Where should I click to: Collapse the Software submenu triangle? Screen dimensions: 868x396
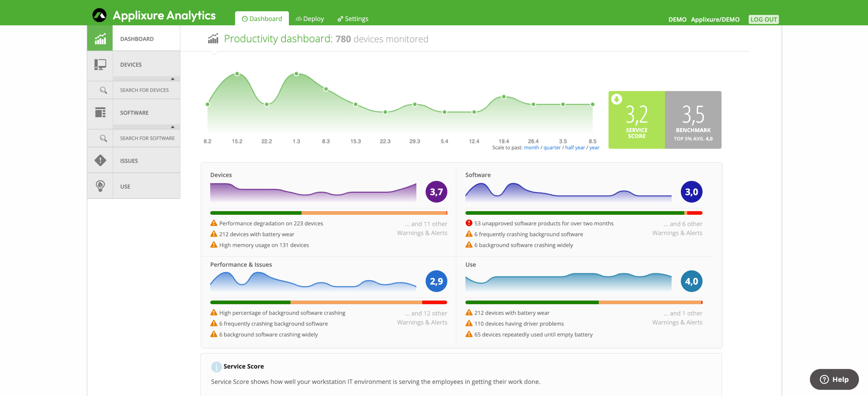[x=173, y=127]
